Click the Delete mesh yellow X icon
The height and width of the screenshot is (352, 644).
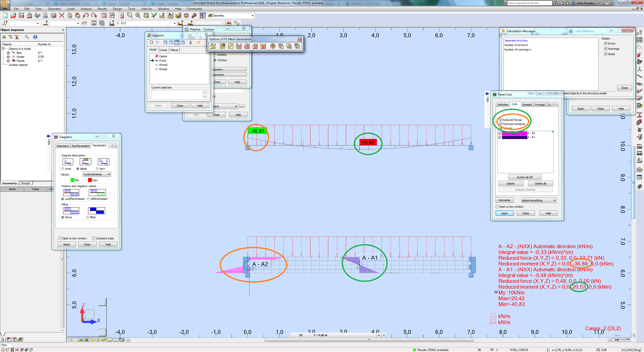(263, 46)
